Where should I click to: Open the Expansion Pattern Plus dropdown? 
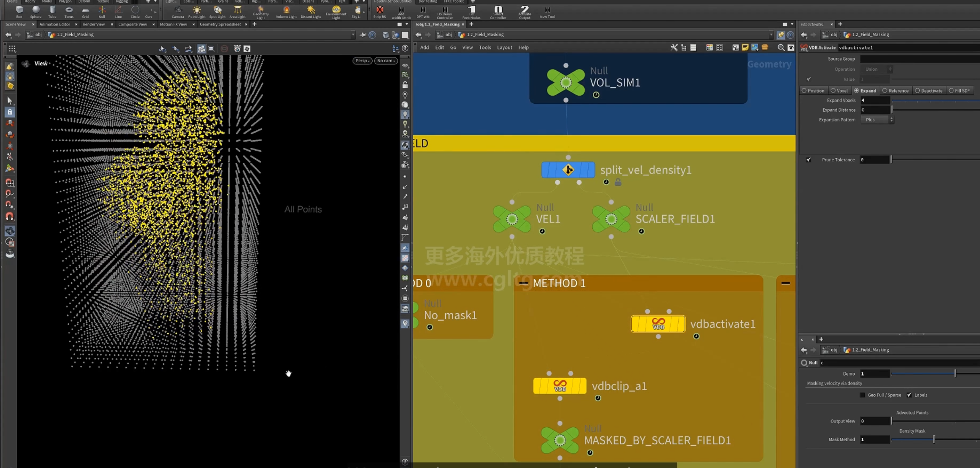(x=877, y=120)
